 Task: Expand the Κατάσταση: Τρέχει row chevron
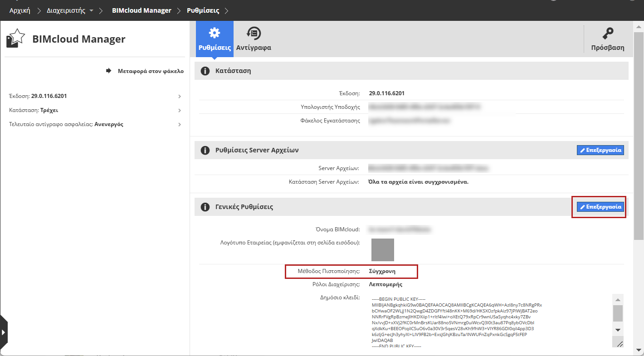pos(180,110)
